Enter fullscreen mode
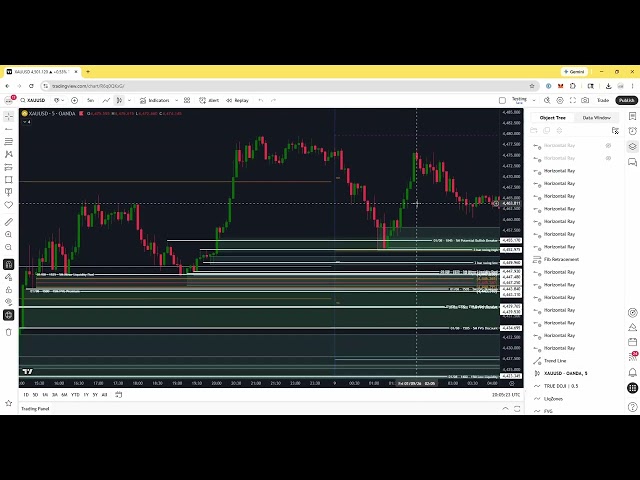This screenshot has height=480, width=640. [x=573, y=100]
